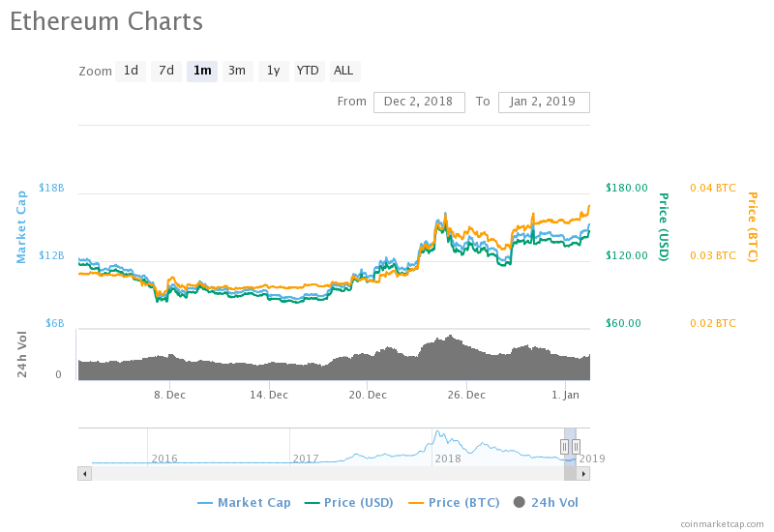Click the 26. Dec axis label
This screenshot has width=774, height=532.
pyautogui.click(x=466, y=396)
